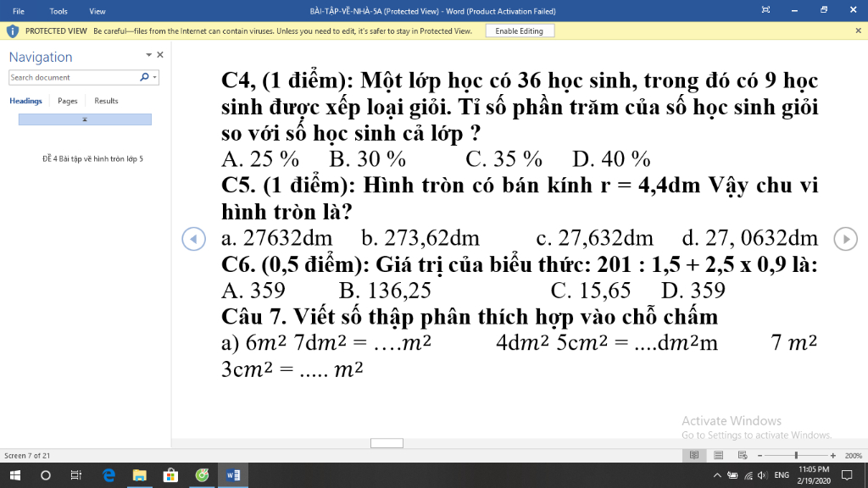The width and height of the screenshot is (868, 488).
Task: Minimize the Word window
Action: click(x=794, y=10)
